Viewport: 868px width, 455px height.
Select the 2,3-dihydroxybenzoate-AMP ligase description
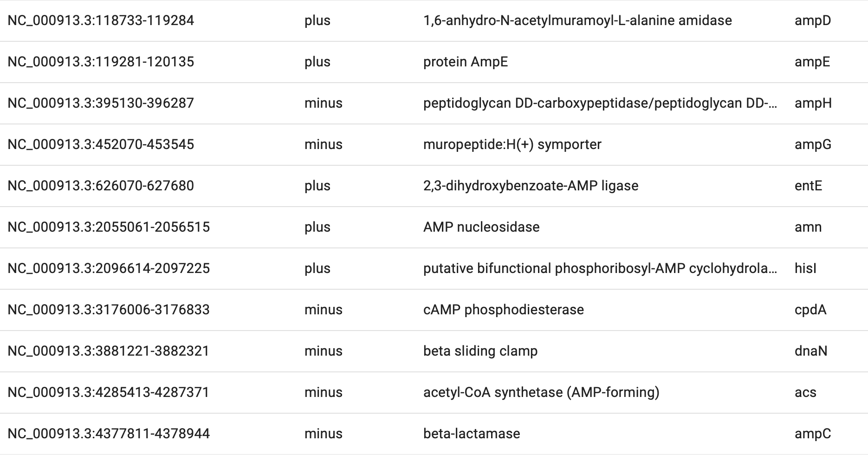[531, 186]
